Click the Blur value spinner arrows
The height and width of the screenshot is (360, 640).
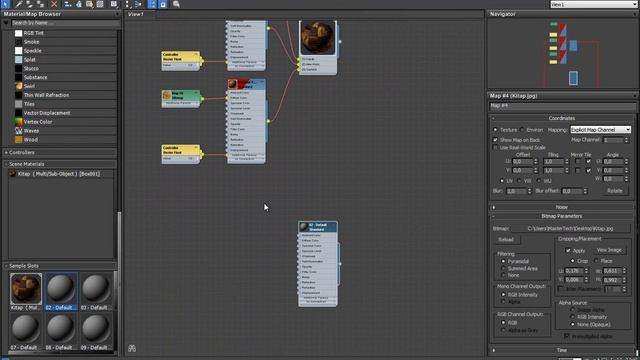529,191
